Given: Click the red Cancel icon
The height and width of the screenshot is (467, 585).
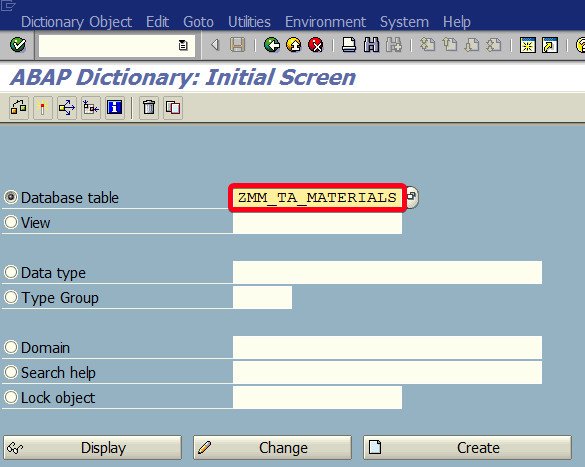Looking at the screenshot, I should pos(316,45).
